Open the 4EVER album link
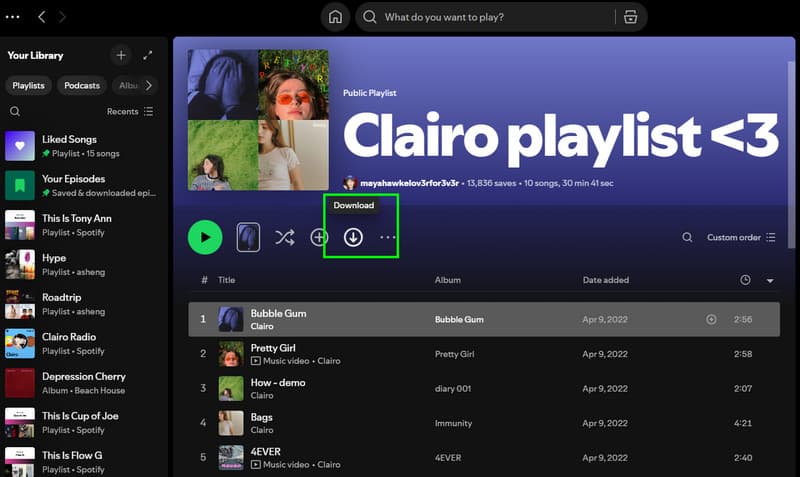 click(x=448, y=458)
